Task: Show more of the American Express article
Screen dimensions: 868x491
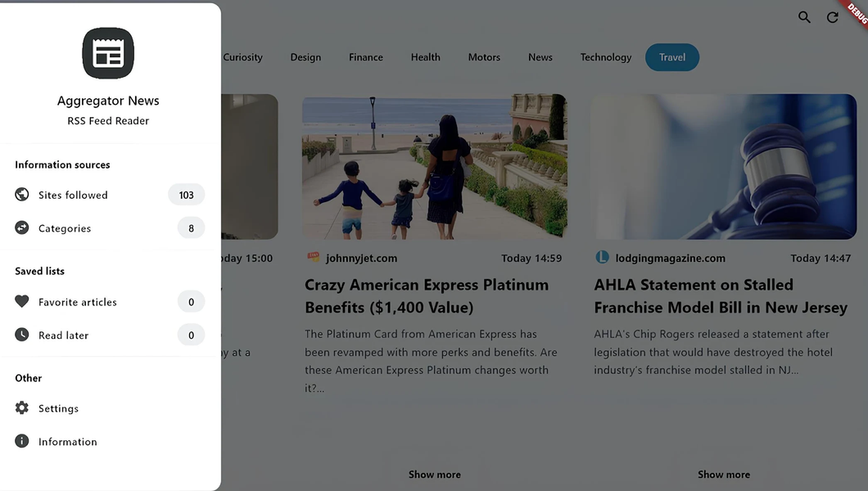Action: (x=435, y=475)
